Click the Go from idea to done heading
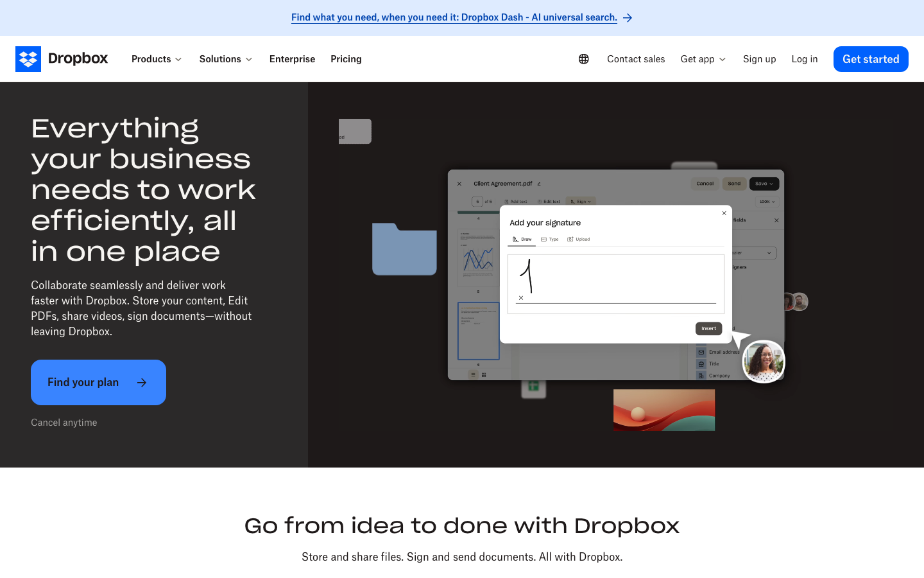 point(462,526)
